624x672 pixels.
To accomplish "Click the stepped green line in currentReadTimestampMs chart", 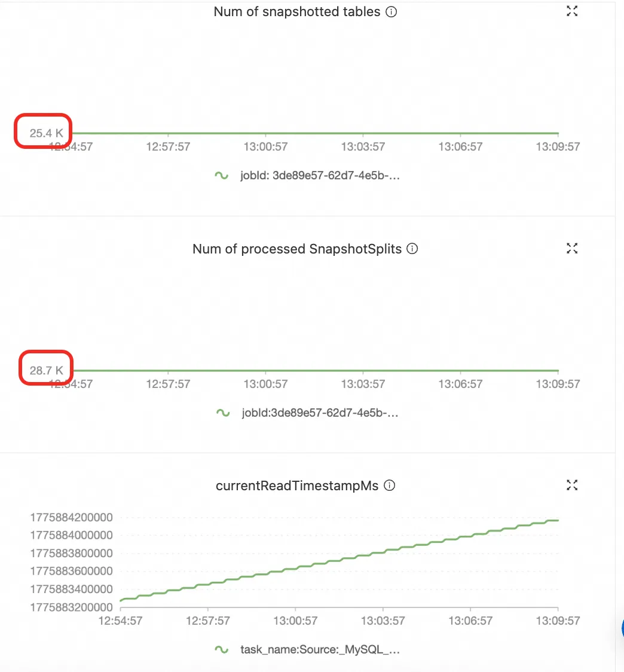I will click(x=338, y=561).
